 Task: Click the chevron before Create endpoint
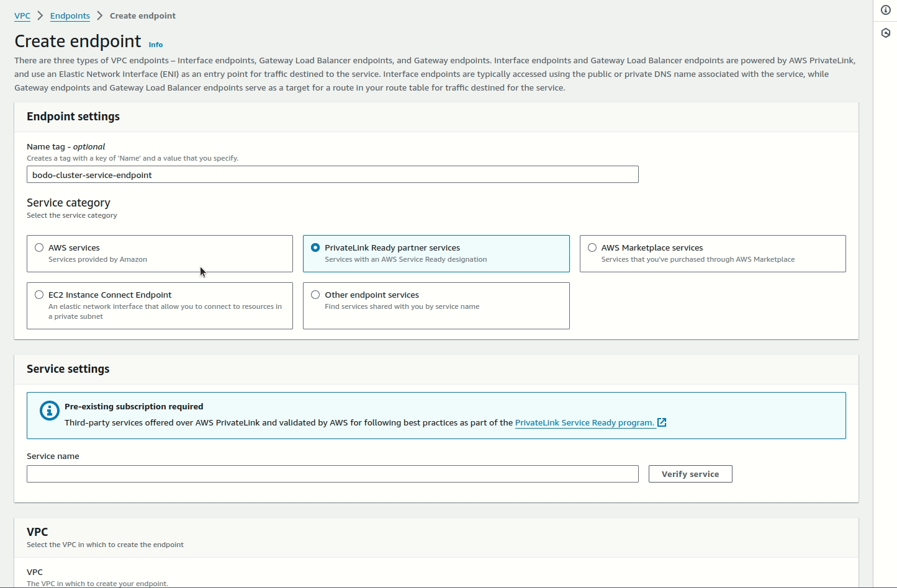coord(99,16)
